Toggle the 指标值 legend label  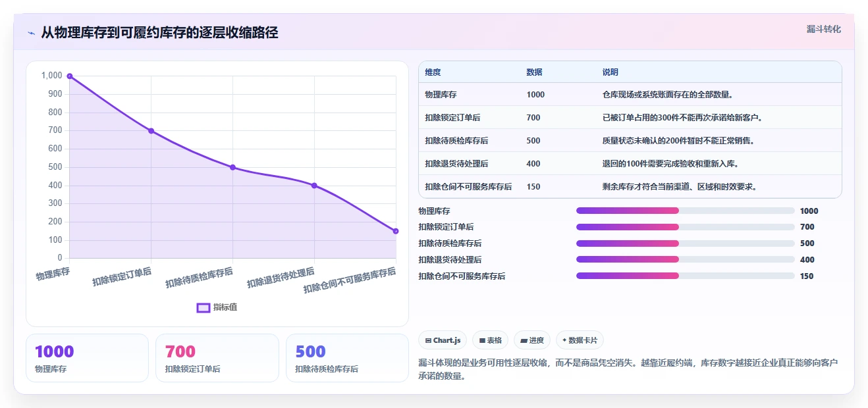(225, 307)
